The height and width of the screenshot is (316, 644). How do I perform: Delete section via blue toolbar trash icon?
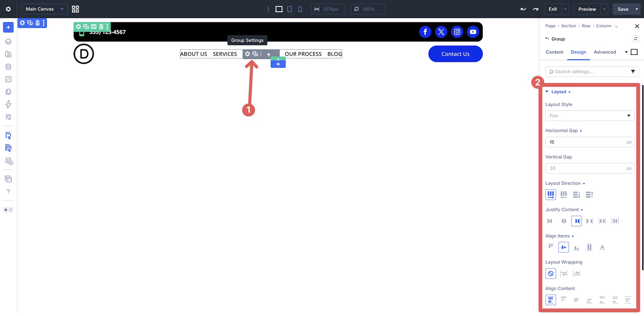point(38,23)
